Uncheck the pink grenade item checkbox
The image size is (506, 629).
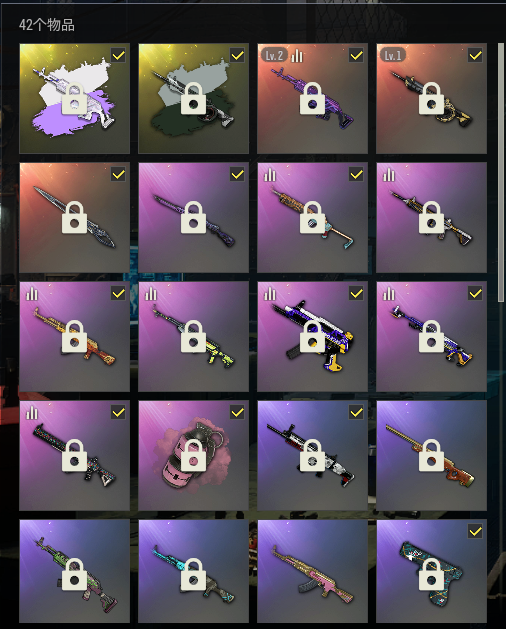(237, 412)
